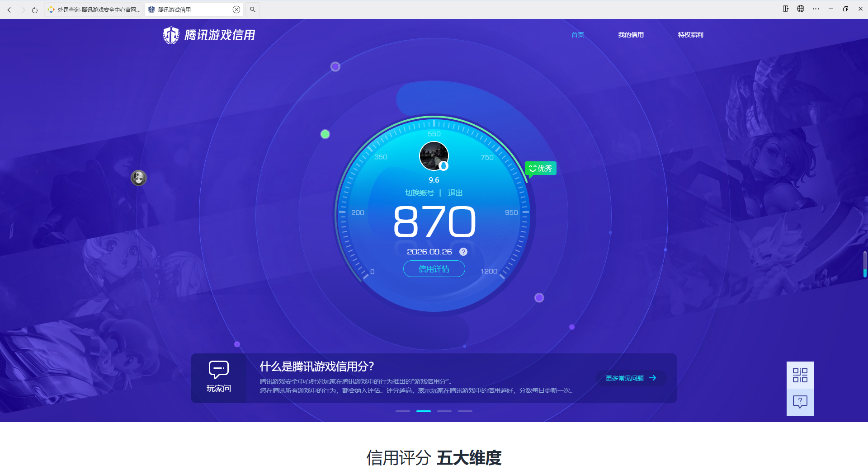Click 切换账号 link
This screenshot has height=470, width=868.
(x=420, y=193)
